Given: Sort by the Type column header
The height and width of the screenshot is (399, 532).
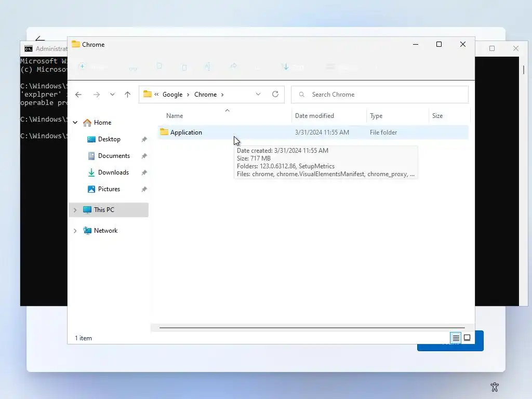Looking at the screenshot, I should 376,116.
